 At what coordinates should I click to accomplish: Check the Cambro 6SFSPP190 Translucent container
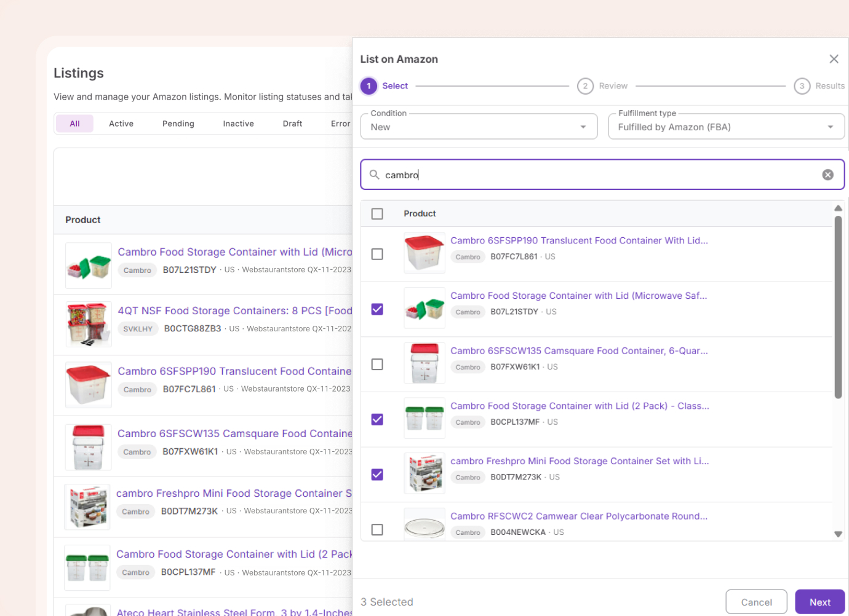pos(377,254)
